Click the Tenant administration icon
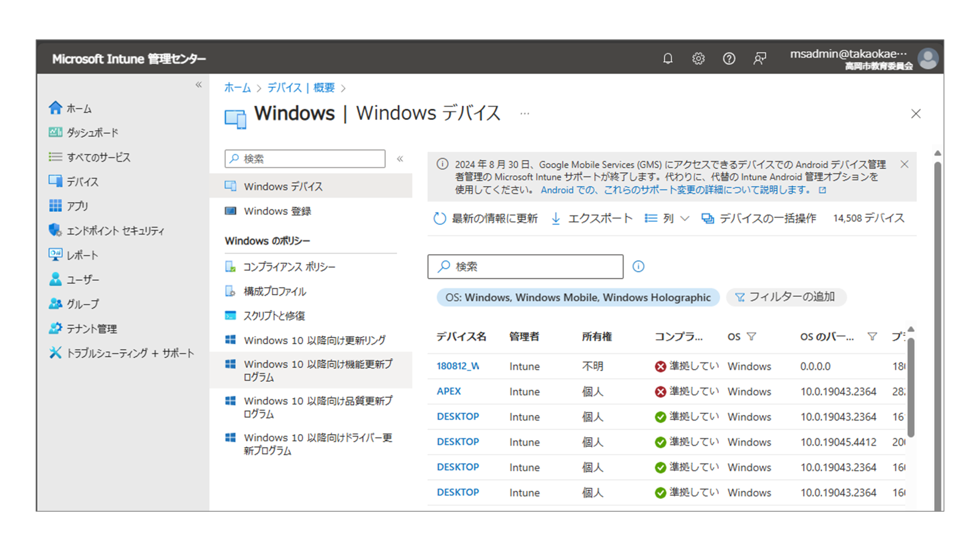This screenshot has height=551, width=980. click(55, 328)
